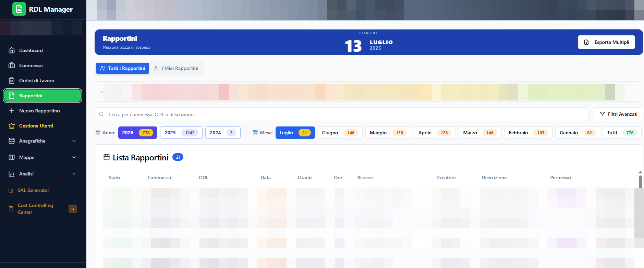Viewport: 644px width, 268px height.
Task: Collapse the colored summary panel chevron
Action: pos(102,92)
